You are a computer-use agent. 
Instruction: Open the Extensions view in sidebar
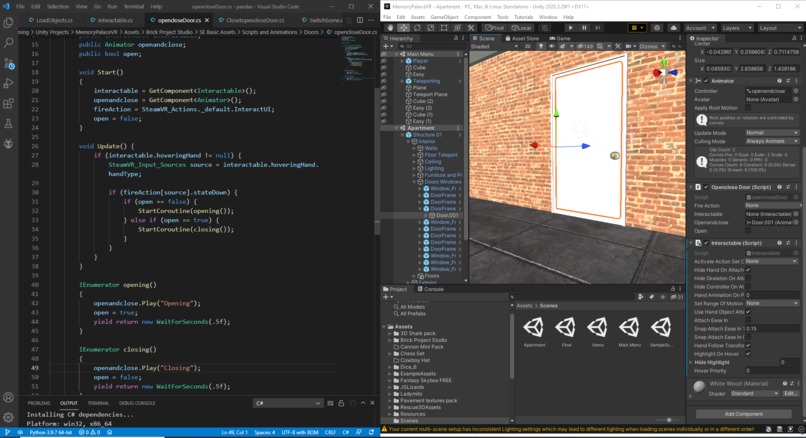click(x=9, y=103)
